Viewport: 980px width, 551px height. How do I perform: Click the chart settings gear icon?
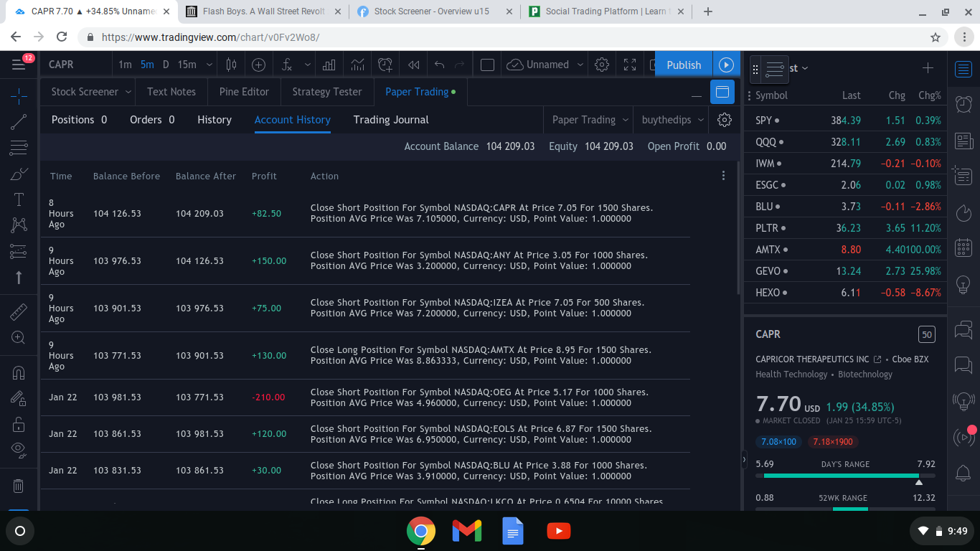602,65
